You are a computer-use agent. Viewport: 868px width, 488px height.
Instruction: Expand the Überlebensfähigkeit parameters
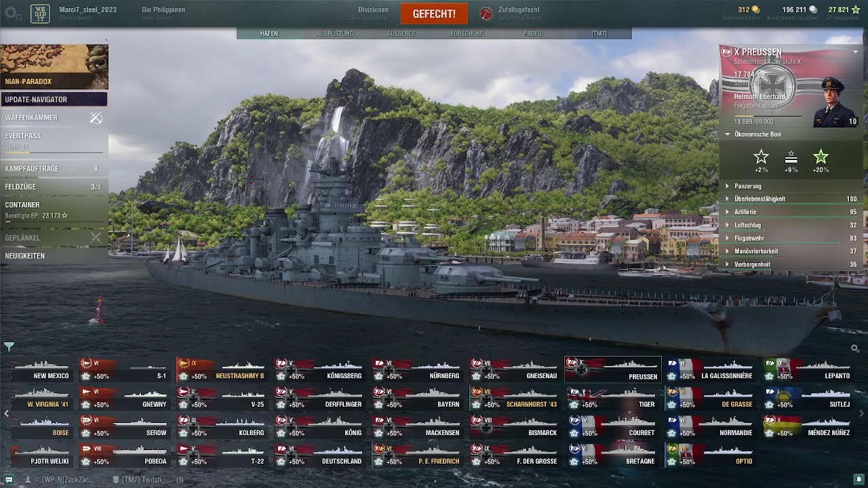[791, 199]
